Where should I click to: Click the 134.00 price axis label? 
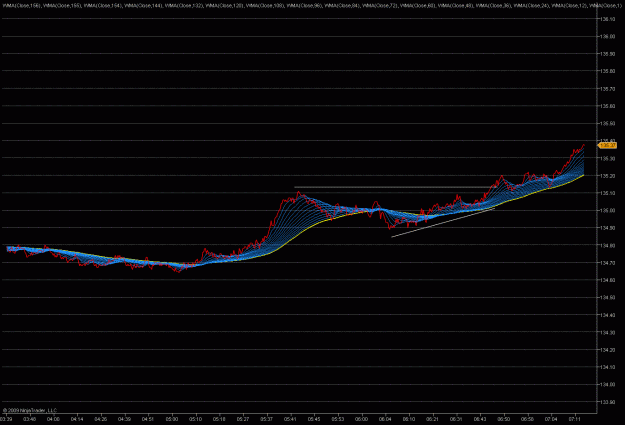[x=607, y=385]
